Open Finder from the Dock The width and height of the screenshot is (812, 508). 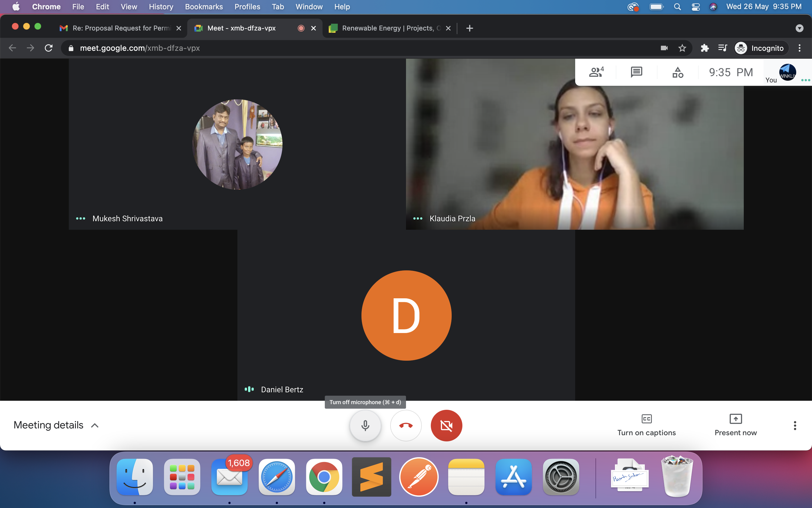134,477
